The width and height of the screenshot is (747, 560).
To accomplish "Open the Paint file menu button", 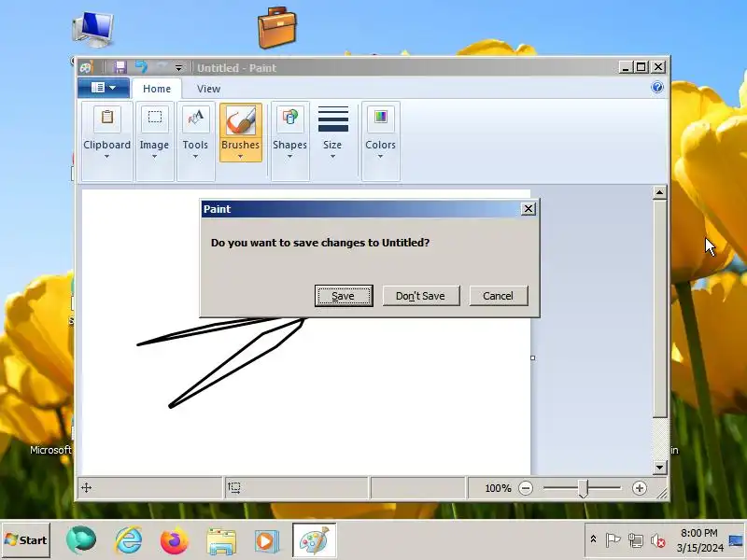I will coord(104,88).
